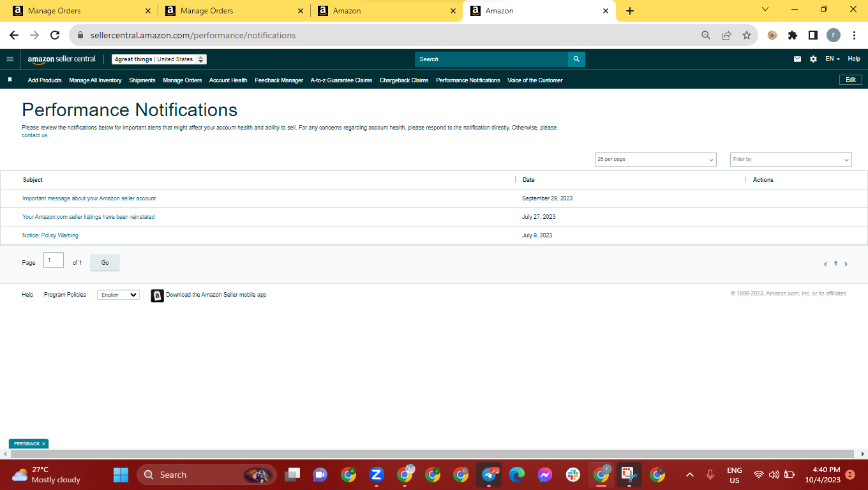Open Feedback Manager
This screenshot has height=490, width=868.
click(279, 80)
